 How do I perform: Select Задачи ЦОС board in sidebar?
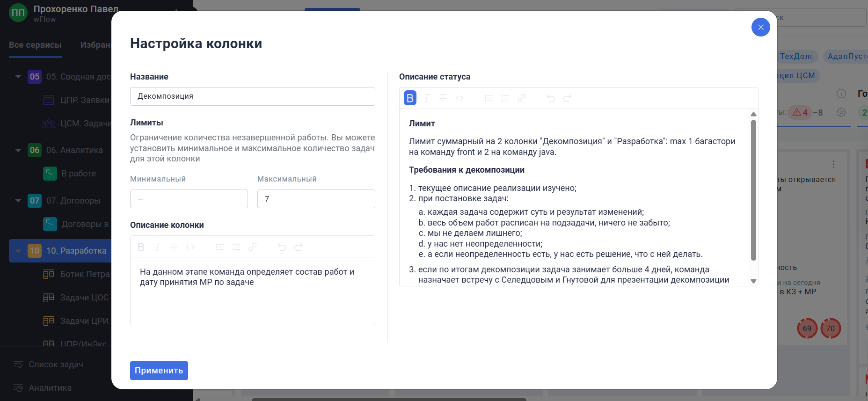click(x=84, y=298)
